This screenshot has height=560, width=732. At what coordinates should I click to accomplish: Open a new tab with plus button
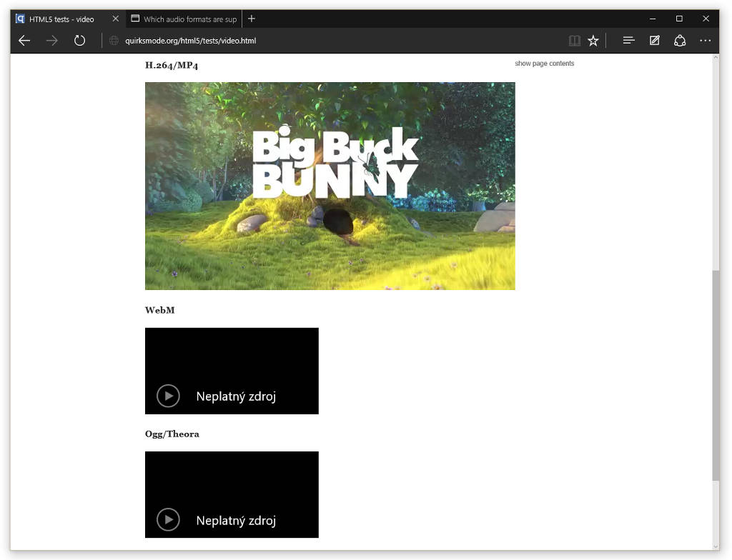click(252, 19)
